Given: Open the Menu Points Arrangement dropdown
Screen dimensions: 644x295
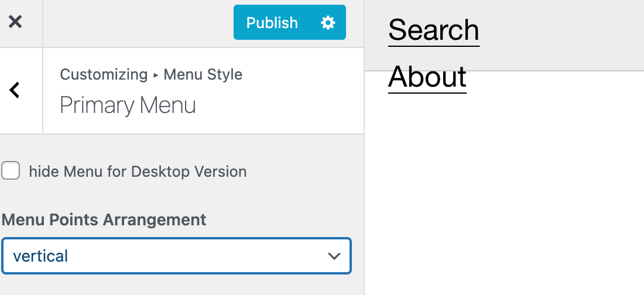Looking at the screenshot, I should pyautogui.click(x=176, y=256).
